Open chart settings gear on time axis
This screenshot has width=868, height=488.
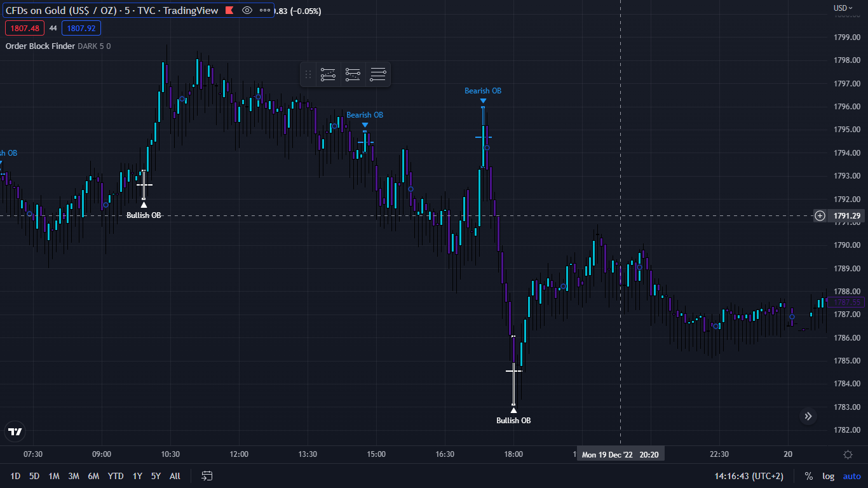pyautogui.click(x=848, y=454)
